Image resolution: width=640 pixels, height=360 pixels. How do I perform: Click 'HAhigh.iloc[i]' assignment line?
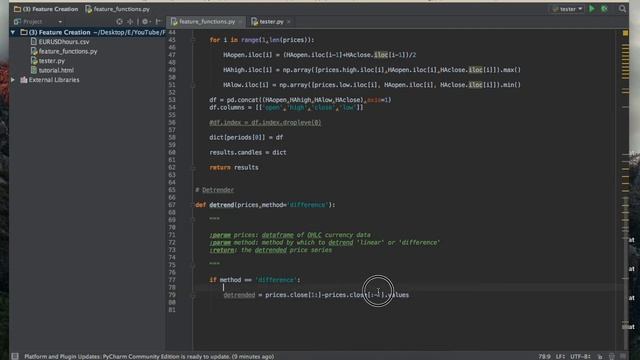tap(372, 70)
